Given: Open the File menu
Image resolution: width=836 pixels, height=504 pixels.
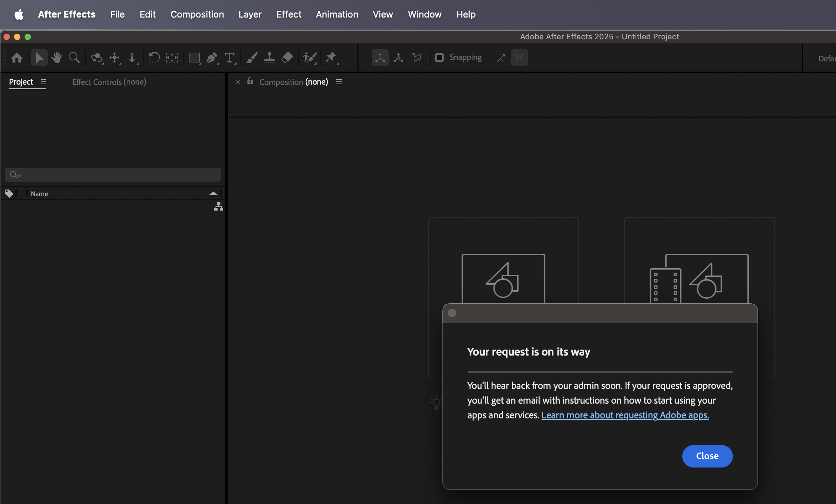Looking at the screenshot, I should click(x=117, y=14).
